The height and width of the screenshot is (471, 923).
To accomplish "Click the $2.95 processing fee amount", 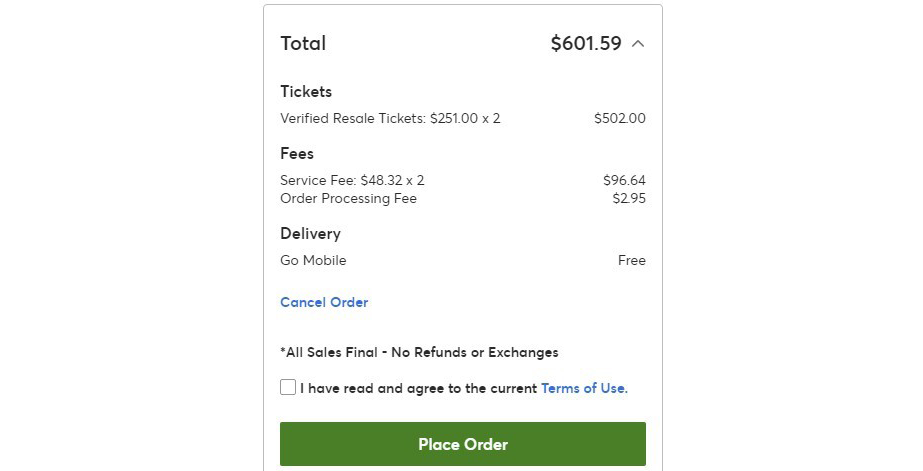I will coord(629,198).
